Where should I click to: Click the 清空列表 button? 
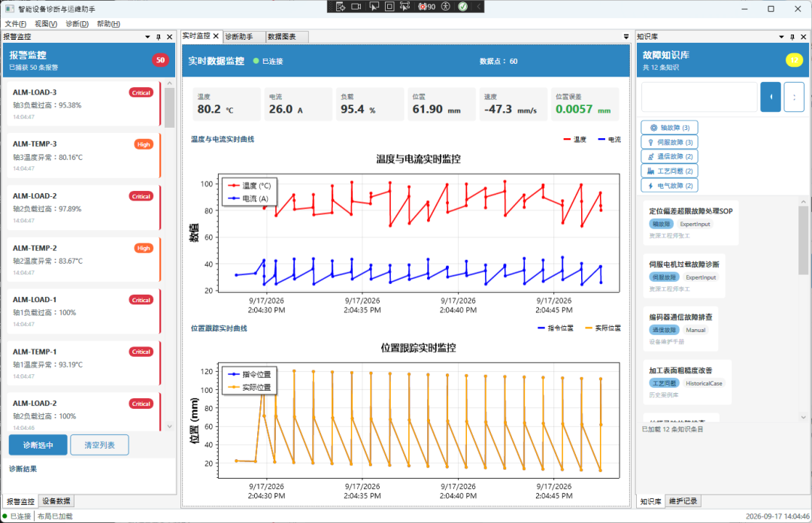tap(99, 446)
